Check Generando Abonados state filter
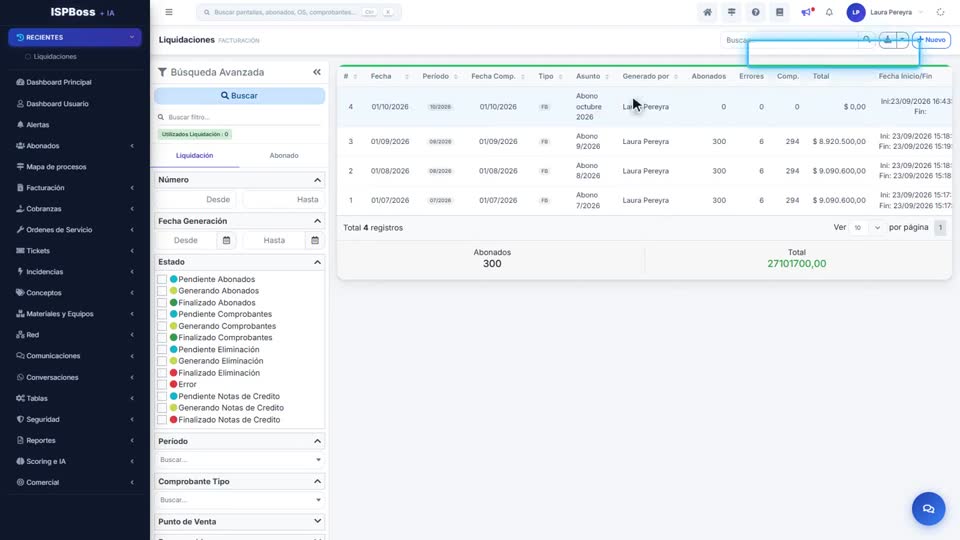This screenshot has height=540, width=960. tap(162, 291)
